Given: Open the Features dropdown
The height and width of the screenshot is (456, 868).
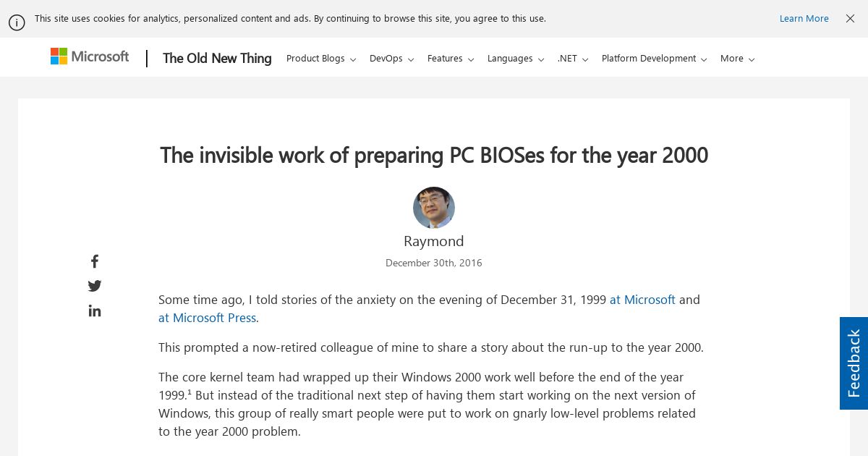Looking at the screenshot, I should [451, 59].
